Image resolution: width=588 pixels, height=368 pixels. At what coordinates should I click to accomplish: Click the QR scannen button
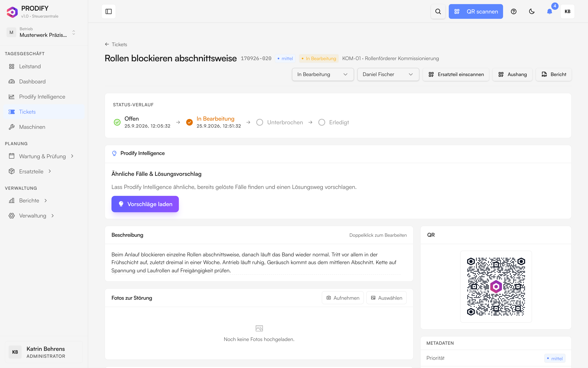tap(475, 11)
